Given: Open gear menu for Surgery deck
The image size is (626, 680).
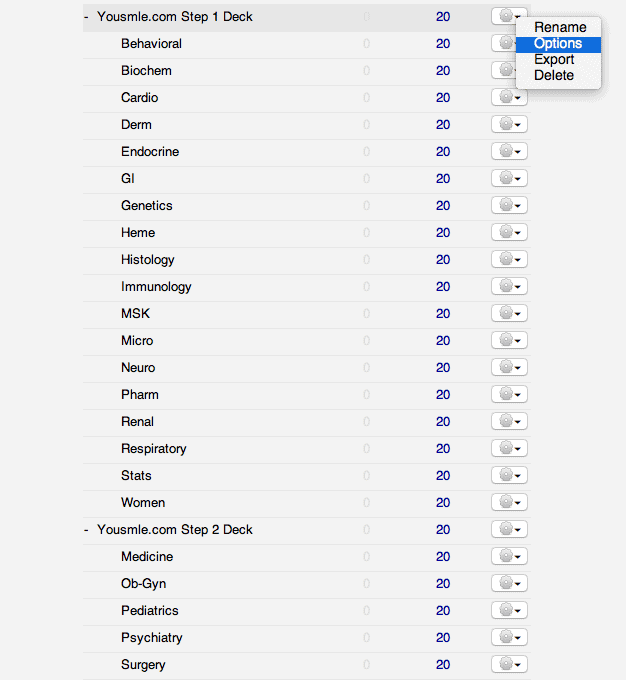Looking at the screenshot, I should point(509,664).
